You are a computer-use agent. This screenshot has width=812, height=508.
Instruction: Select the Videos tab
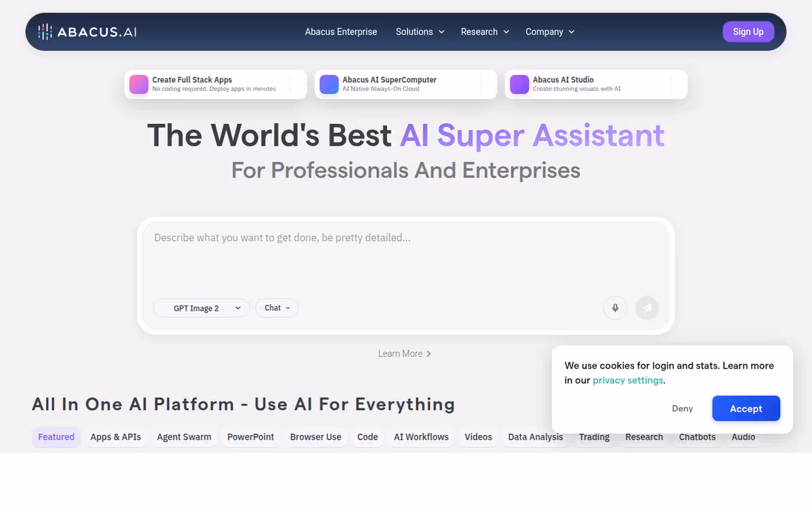pos(478,437)
